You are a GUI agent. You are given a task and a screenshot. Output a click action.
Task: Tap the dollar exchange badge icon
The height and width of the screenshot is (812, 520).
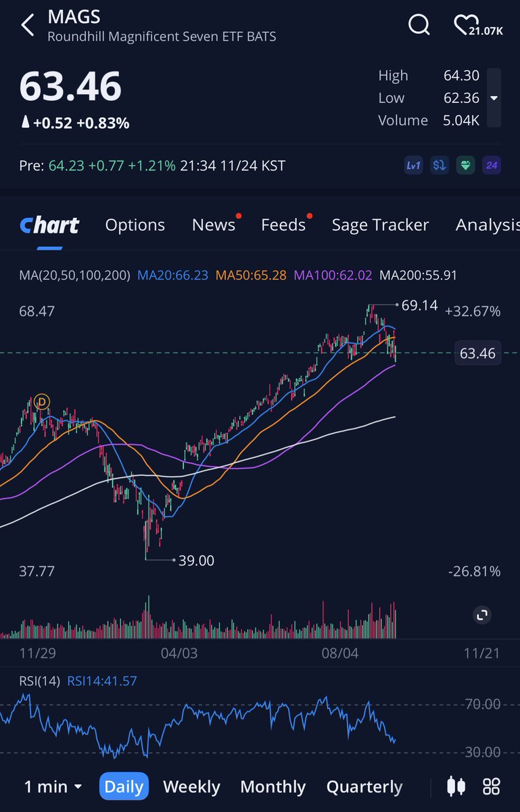[440, 166]
